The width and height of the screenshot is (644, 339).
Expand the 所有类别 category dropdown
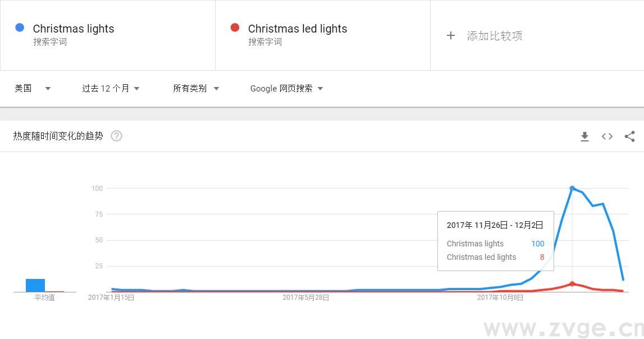195,88
